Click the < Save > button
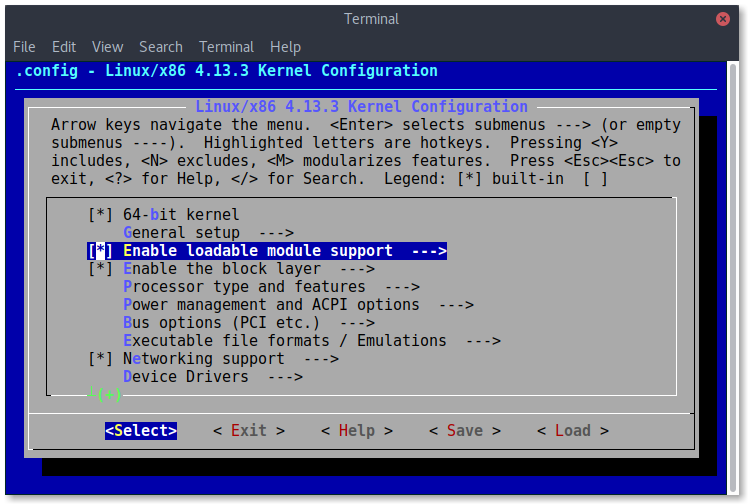 pyautogui.click(x=465, y=431)
